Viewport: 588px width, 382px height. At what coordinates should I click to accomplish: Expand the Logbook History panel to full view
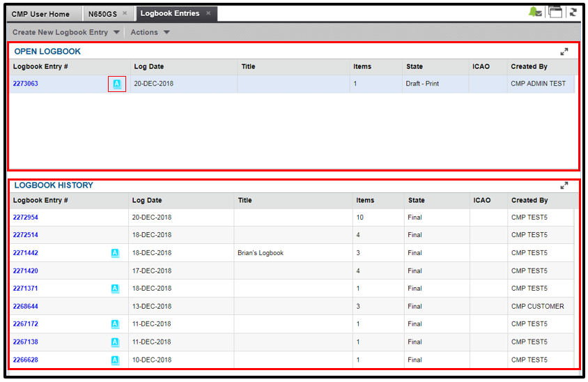tap(564, 185)
